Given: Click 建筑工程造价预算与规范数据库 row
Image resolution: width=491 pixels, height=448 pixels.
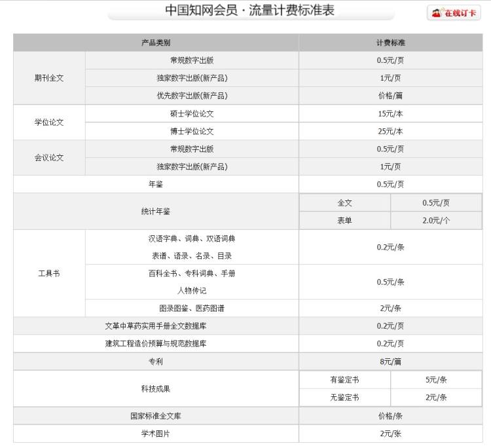Looking at the screenshot, I should click(x=156, y=343).
